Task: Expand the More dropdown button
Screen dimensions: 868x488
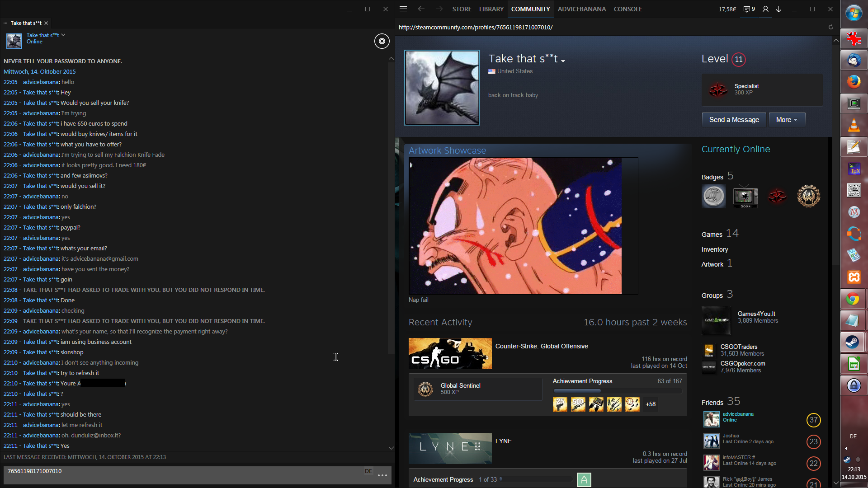Action: (787, 120)
